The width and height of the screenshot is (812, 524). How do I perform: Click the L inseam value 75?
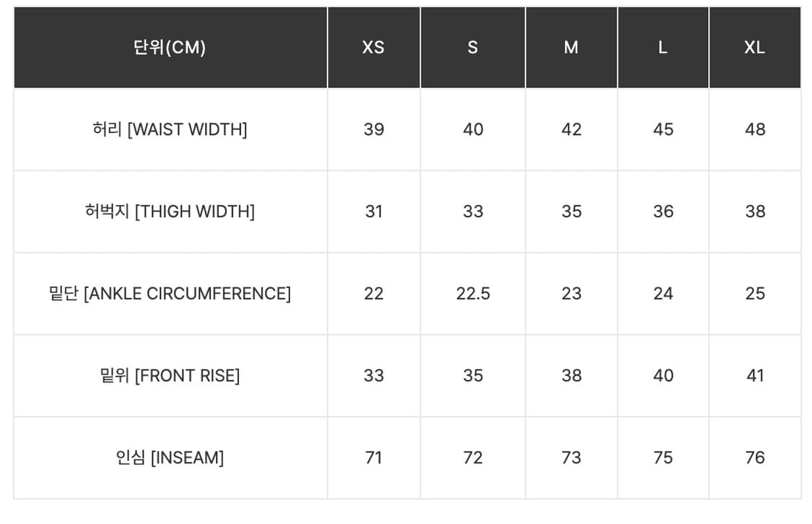[663, 458]
